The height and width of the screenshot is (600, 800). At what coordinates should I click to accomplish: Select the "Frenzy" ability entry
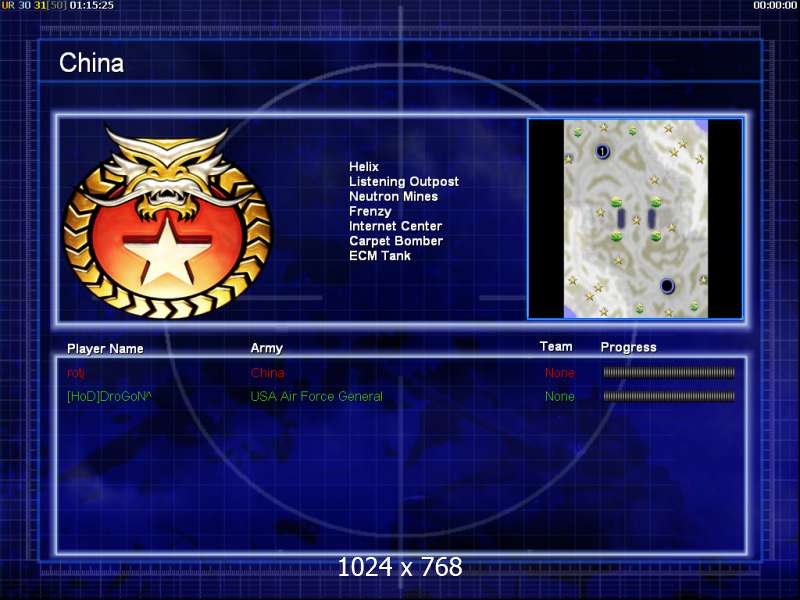(x=370, y=211)
